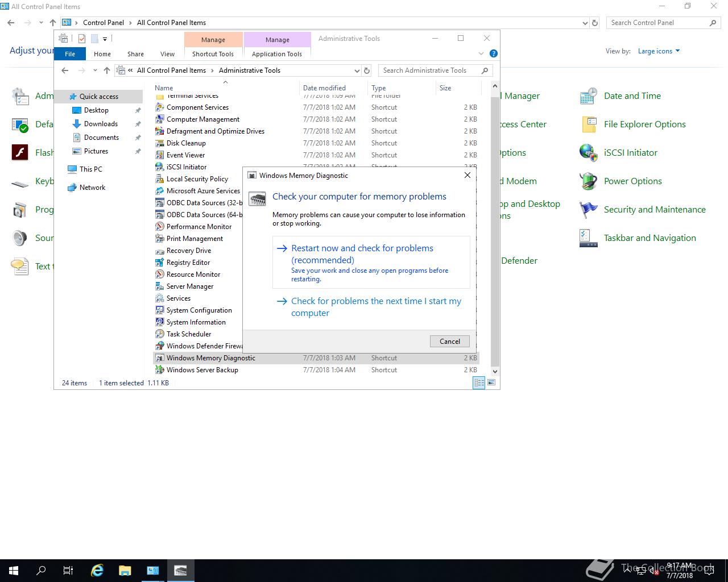The image size is (728, 582).
Task: Open Control Panel address bar history dropdown
Action: [585, 23]
